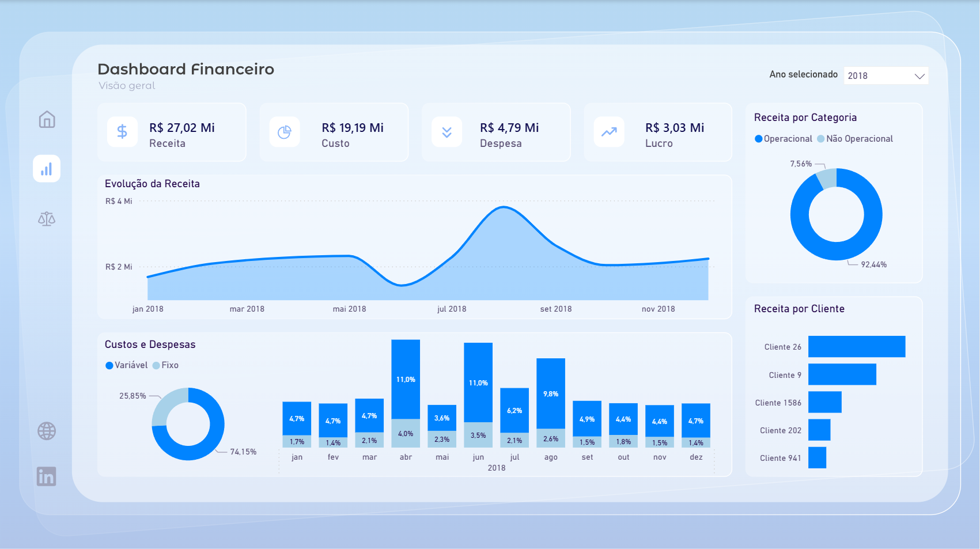The width and height of the screenshot is (980, 549).
Task: Click the Dashboard Financeiro title
Action: click(x=186, y=69)
